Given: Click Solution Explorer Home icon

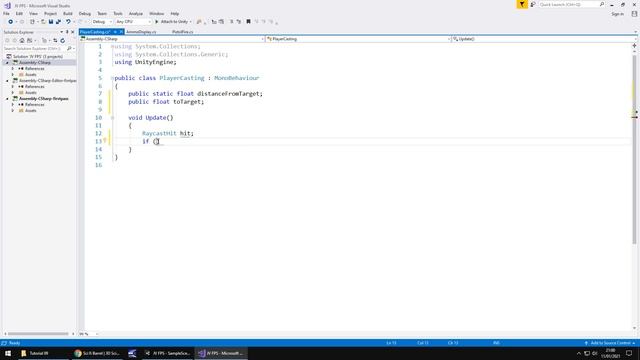Looking at the screenshot, I should [x=22, y=40].
